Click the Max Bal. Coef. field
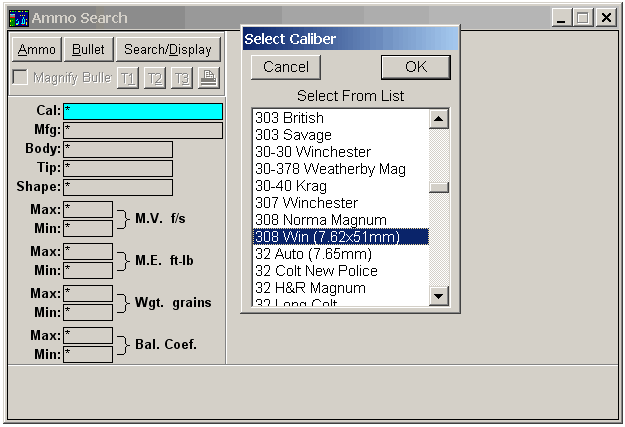Screen dimensions: 625x427 click(88, 335)
